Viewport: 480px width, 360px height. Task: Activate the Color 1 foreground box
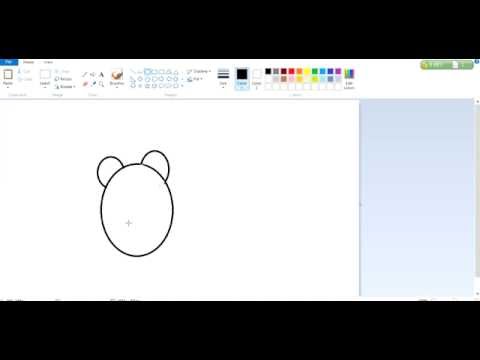[242, 78]
